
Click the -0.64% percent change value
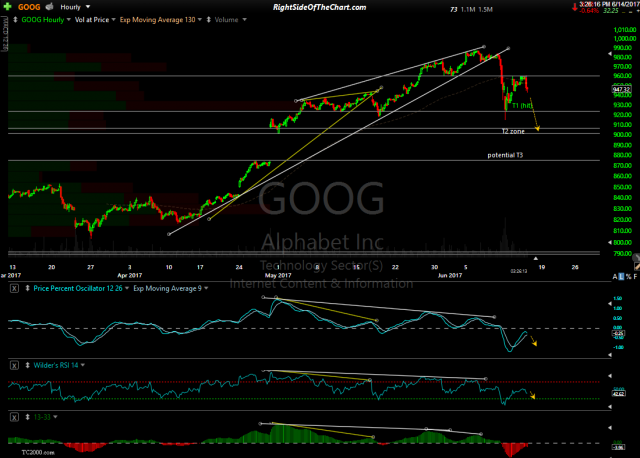tap(589, 11)
